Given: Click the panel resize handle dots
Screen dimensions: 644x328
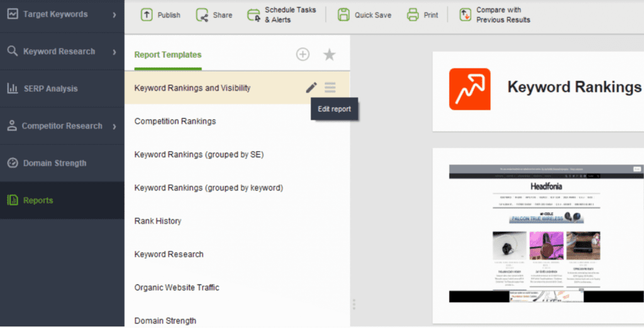Looking at the screenshot, I should pos(354,304).
